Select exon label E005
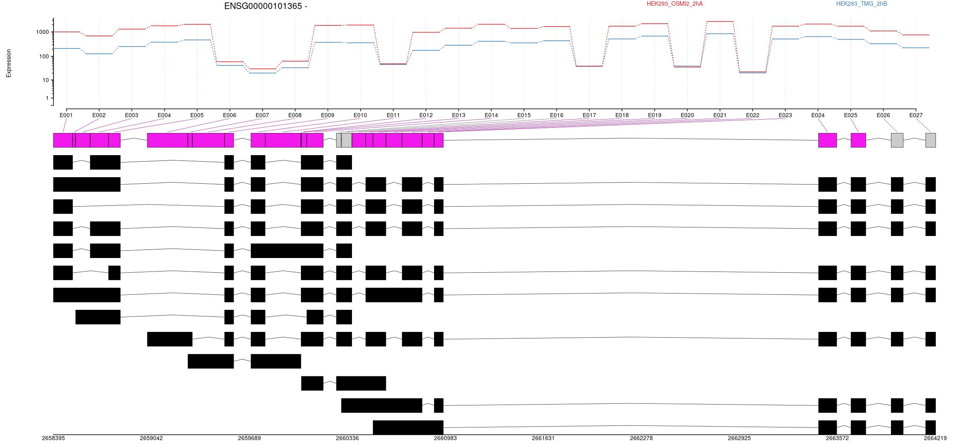This screenshot has width=980, height=445. tap(197, 115)
